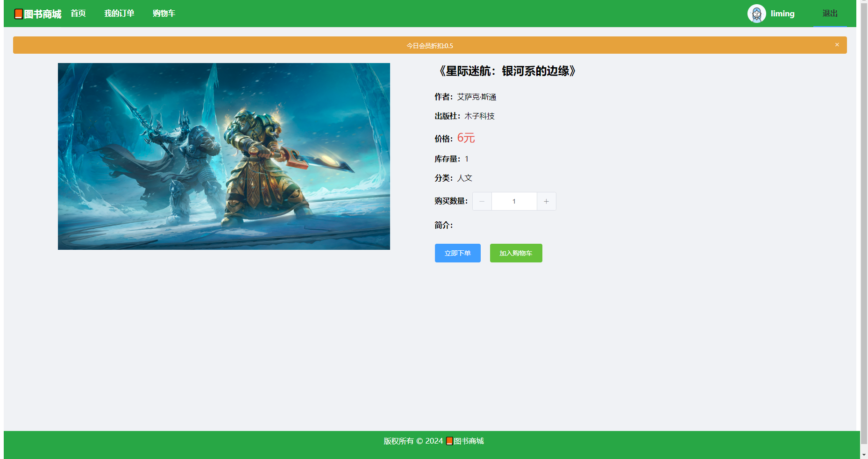Click the author name 艾萨克·斯通
The image size is (868, 459).
click(477, 97)
